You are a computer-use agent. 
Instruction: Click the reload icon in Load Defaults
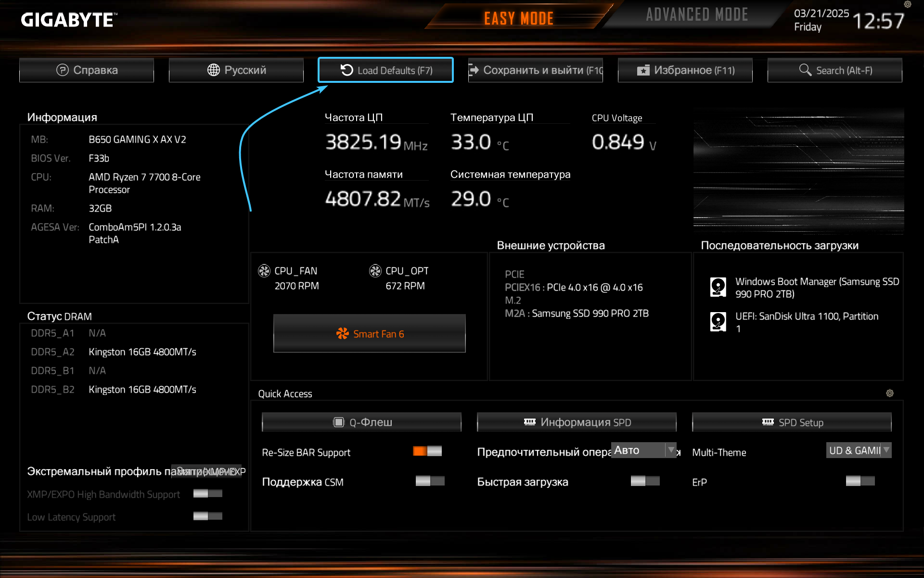[347, 70]
